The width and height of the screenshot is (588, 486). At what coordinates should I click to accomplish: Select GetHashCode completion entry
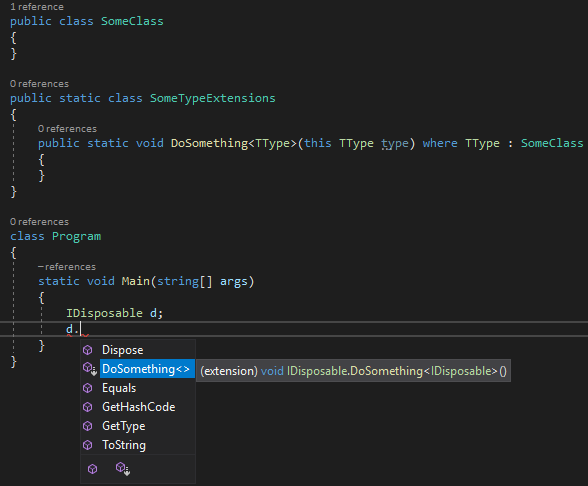[x=138, y=407]
